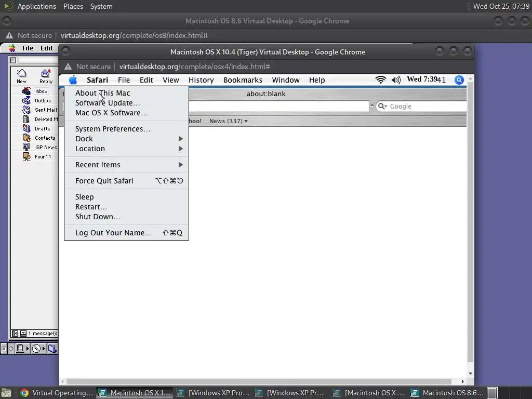Open the Applications menu in top panel
The height and width of the screenshot is (399, 532).
click(37, 6)
